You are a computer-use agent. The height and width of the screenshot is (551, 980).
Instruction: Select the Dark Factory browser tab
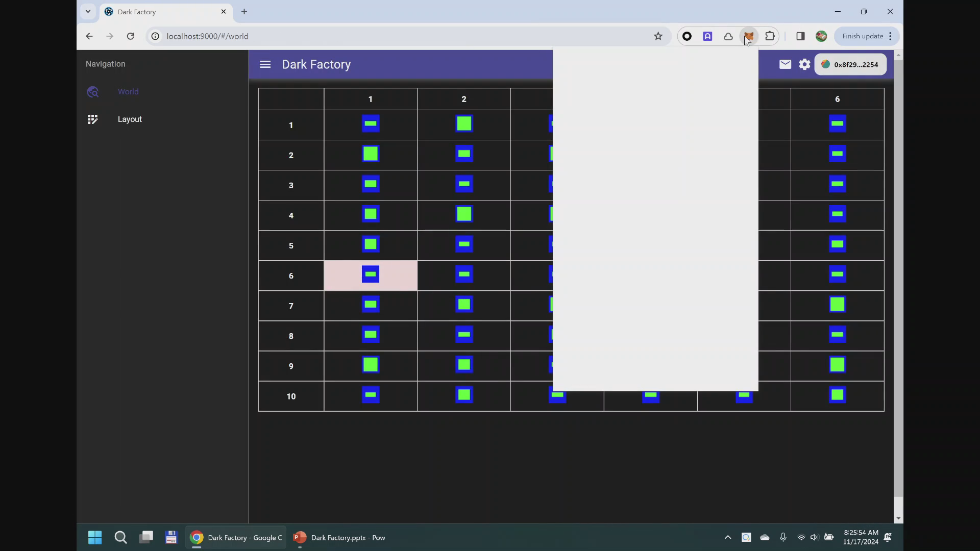(x=166, y=12)
